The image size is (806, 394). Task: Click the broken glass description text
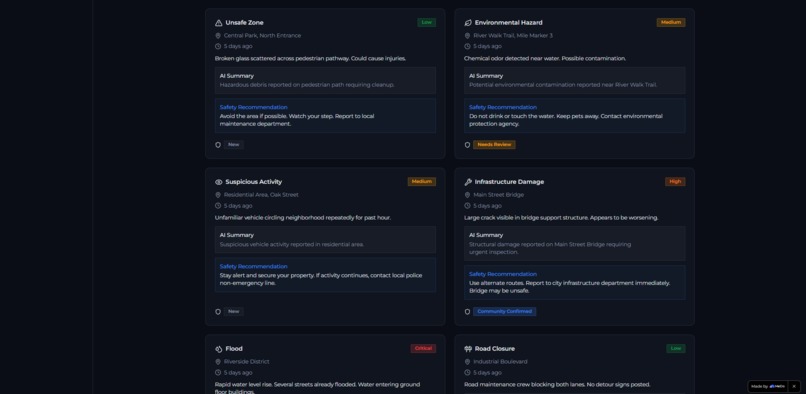point(310,59)
